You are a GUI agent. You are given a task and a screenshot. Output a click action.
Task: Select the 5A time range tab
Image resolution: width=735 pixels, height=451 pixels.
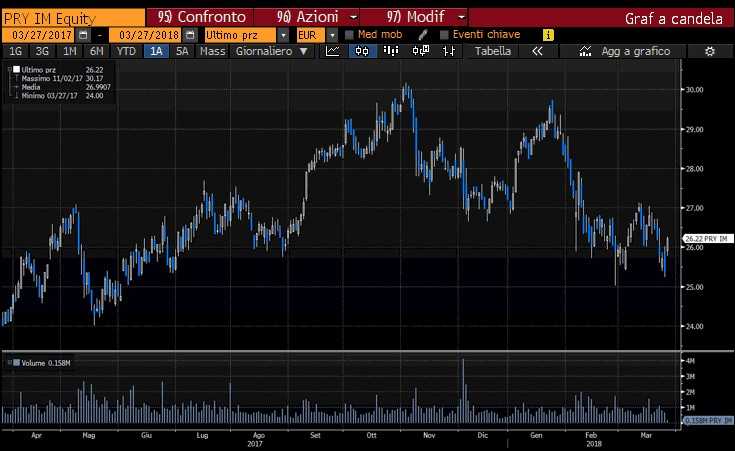[x=182, y=51]
